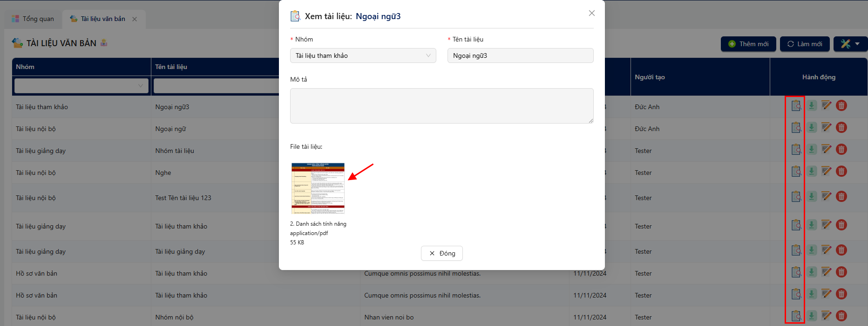Delete the Ngoại ngữ3 document row
868x326 pixels.
click(841, 105)
